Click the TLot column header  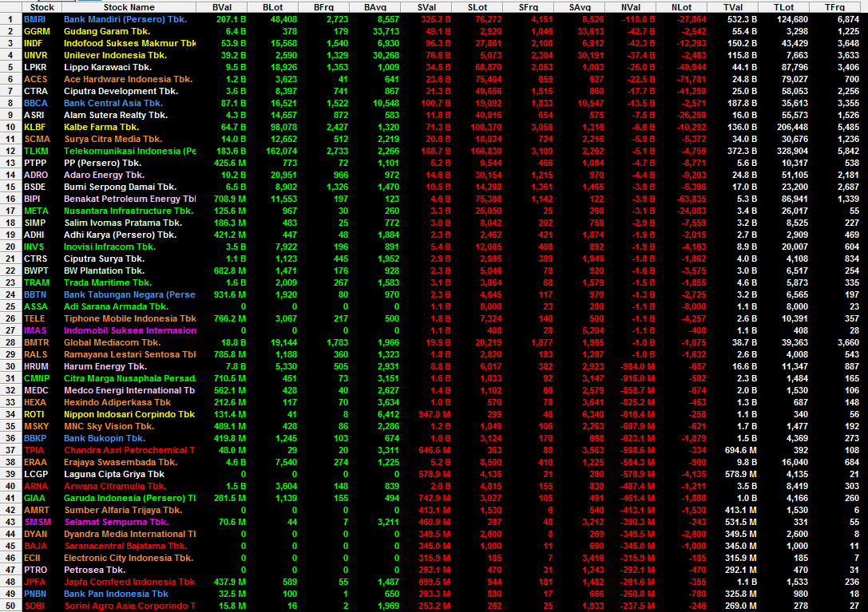pos(784,7)
